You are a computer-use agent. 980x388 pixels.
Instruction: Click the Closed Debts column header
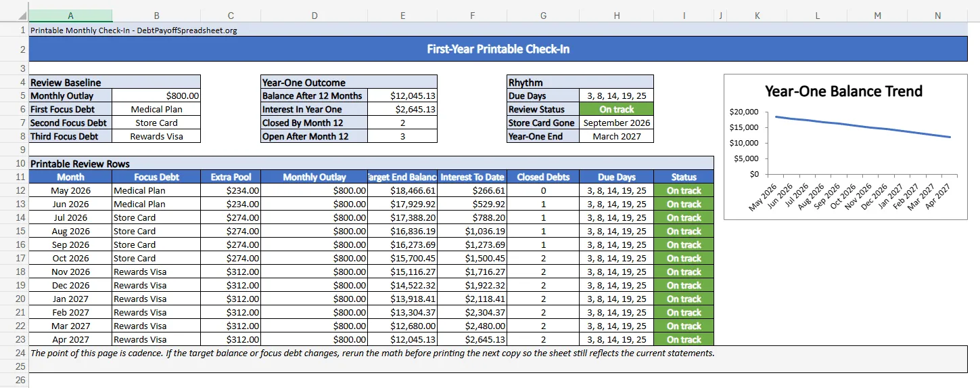coord(543,177)
